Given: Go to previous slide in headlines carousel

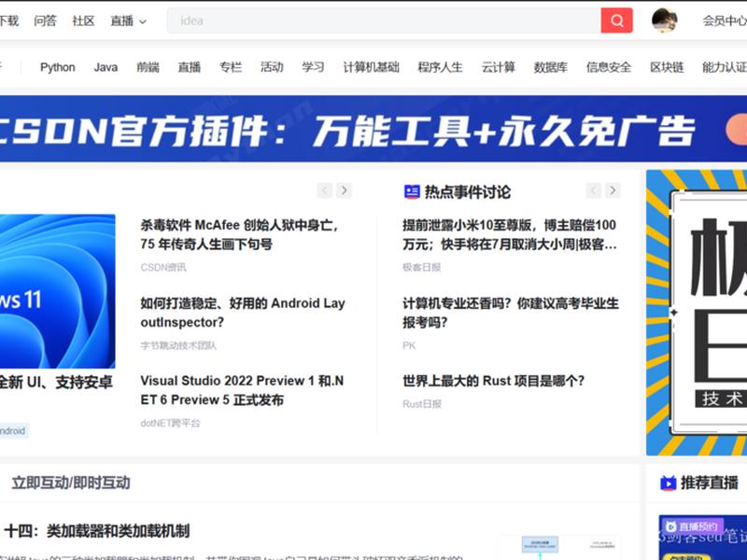Looking at the screenshot, I should click(x=324, y=190).
